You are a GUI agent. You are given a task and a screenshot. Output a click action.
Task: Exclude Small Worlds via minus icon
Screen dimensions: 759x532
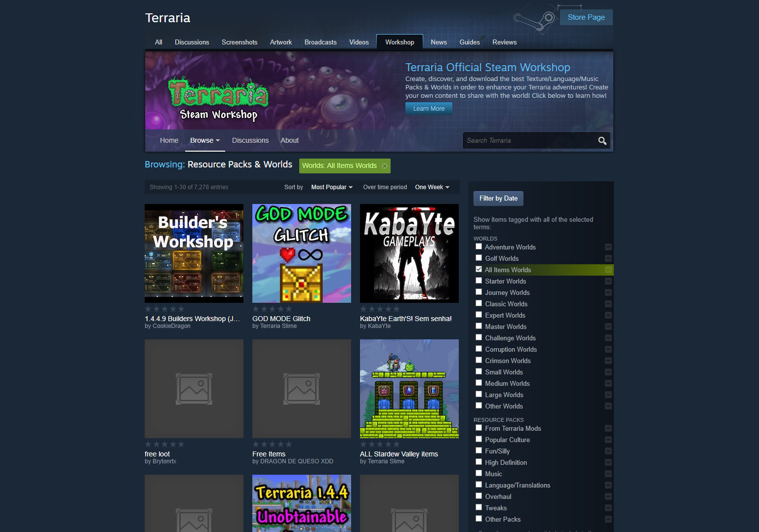coord(608,372)
